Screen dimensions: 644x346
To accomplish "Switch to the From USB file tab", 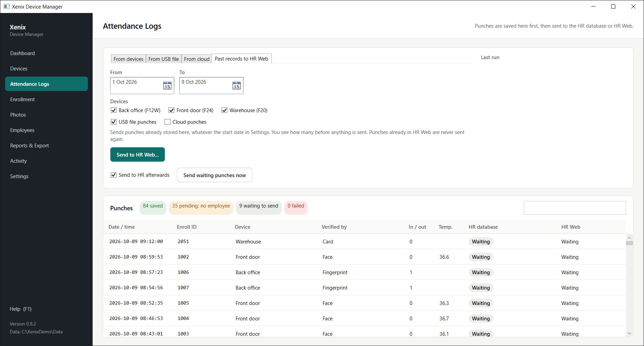I will click(x=164, y=59).
